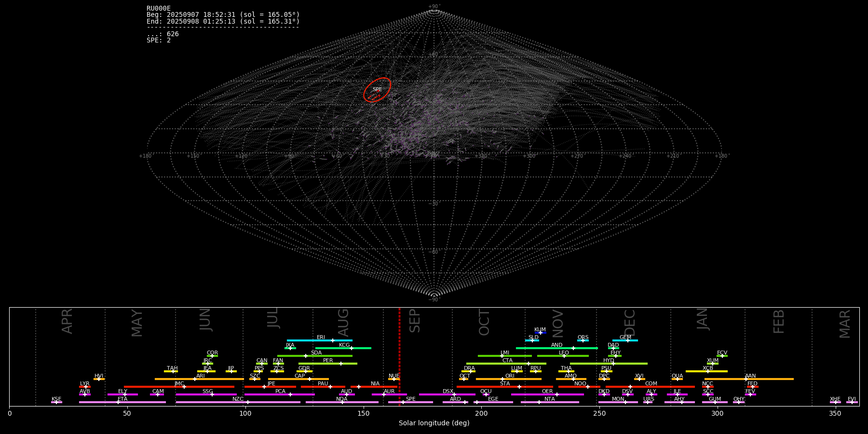The image size is (868, 434).
Task: Click the CTA shower label
Action: click(x=507, y=360)
